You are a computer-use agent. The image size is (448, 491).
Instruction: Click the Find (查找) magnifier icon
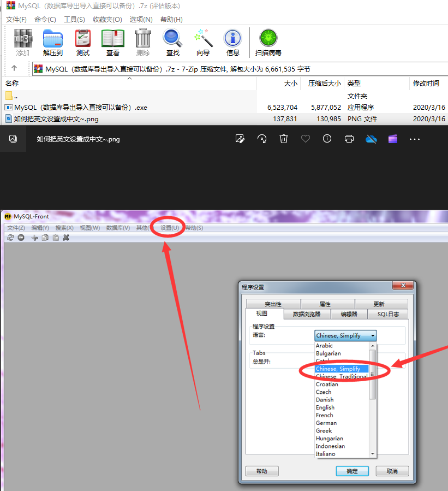tap(172, 38)
